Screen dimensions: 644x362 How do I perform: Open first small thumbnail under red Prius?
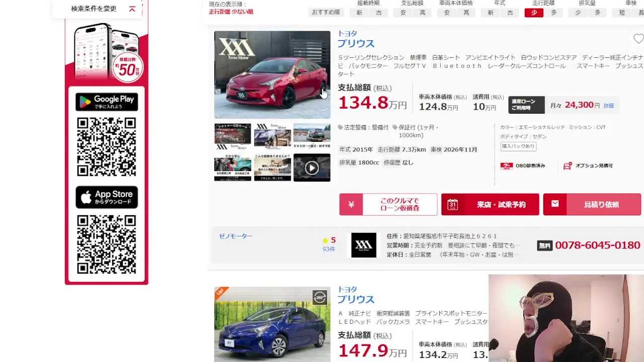pos(232,137)
